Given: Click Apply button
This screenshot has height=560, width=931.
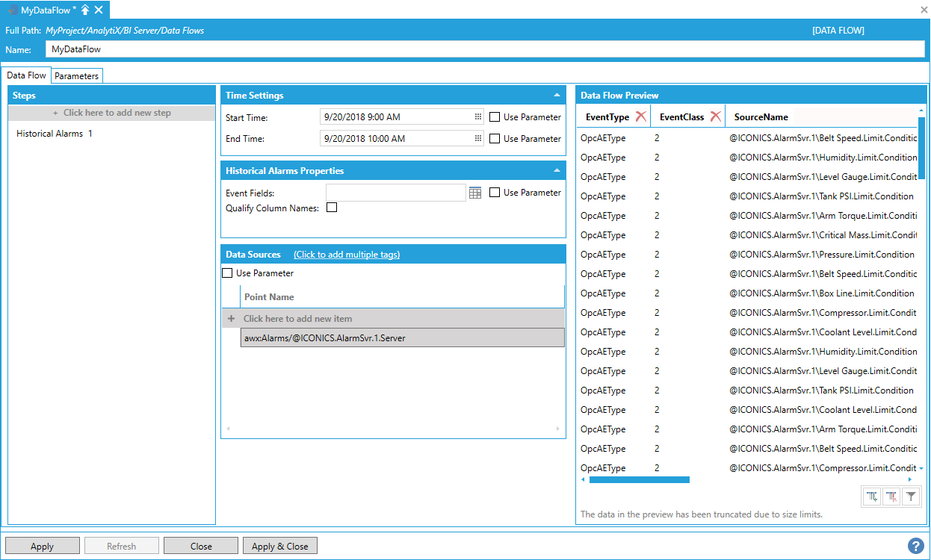Looking at the screenshot, I should click(42, 547).
